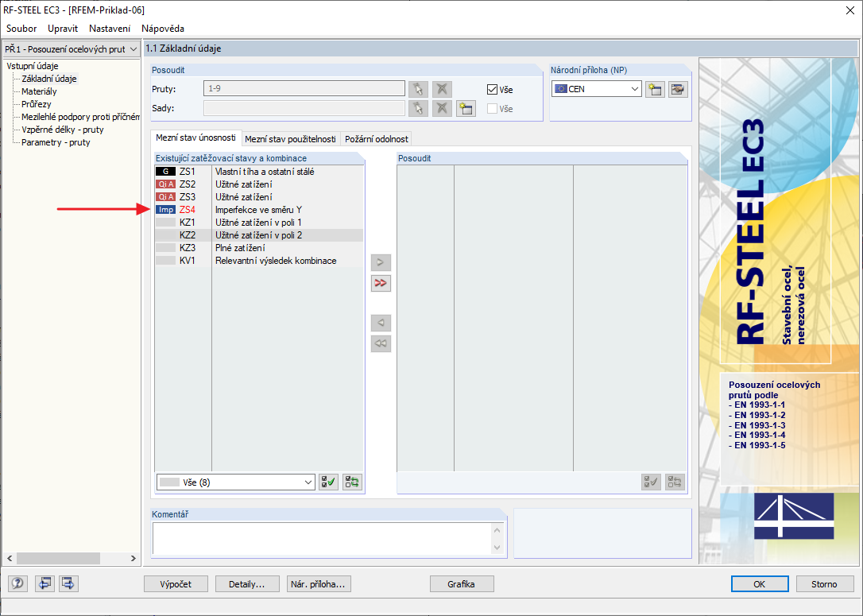Screen dimensions: 863x616
Task: Open the Nastavení menu
Action: point(110,28)
